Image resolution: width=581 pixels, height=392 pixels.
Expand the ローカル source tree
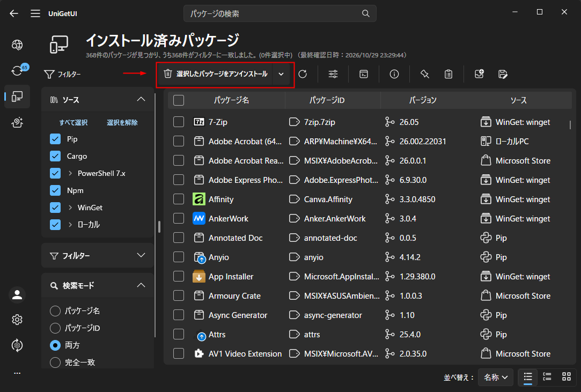point(70,225)
